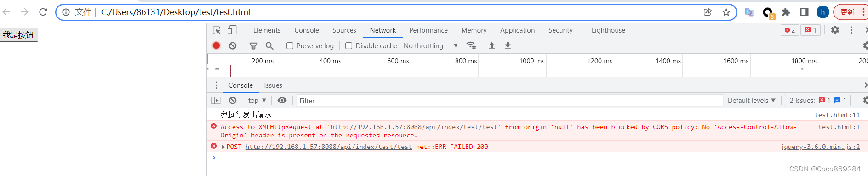Open the jquery-3.6.0.min.js:2 source link
Image resolution: width=868 pixels, height=176 pixels.
tap(820, 147)
